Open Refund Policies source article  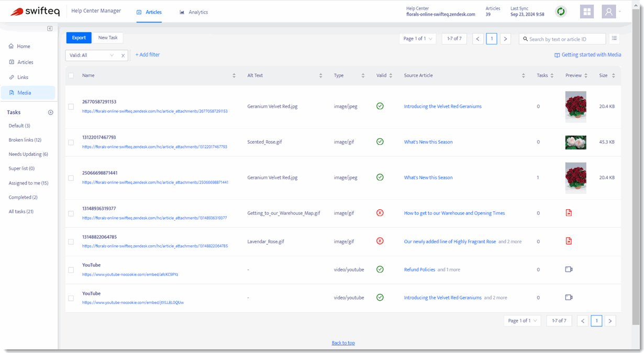419,270
